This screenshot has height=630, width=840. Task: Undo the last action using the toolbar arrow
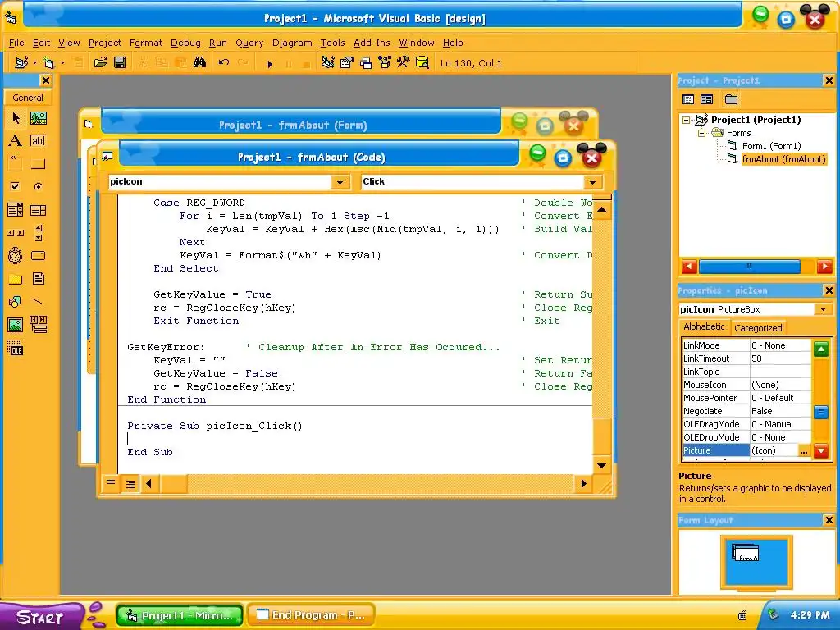tap(224, 62)
